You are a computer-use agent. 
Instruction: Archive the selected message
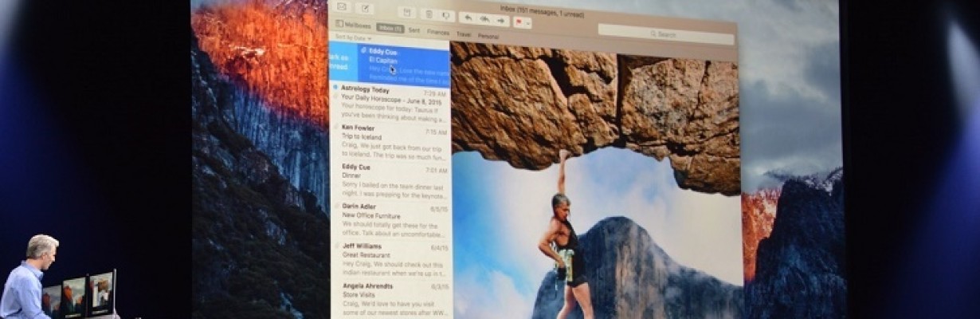pos(407,13)
